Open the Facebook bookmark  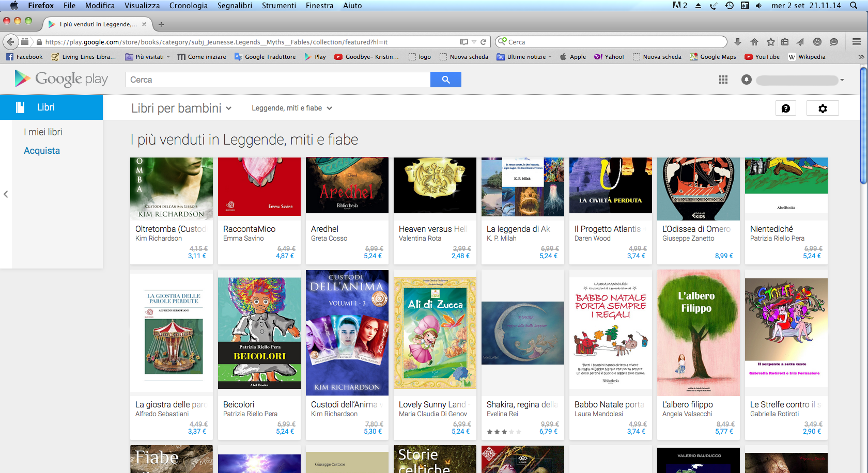(x=24, y=57)
